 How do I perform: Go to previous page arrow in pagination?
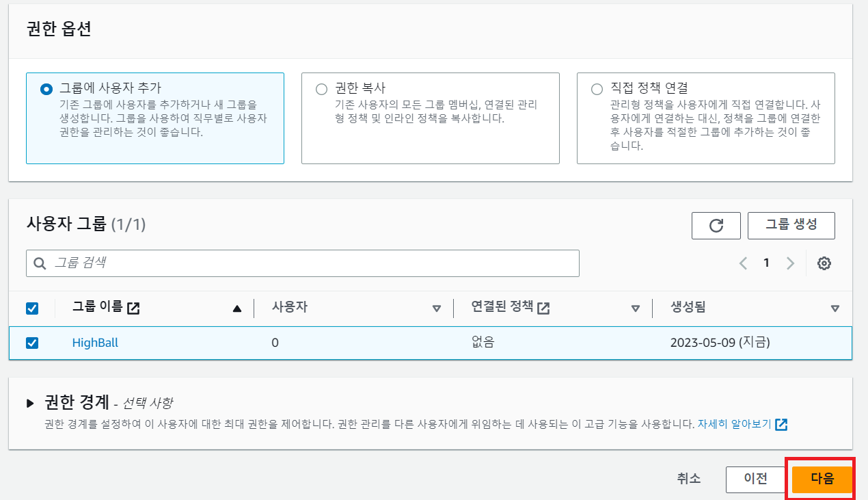[x=743, y=263]
